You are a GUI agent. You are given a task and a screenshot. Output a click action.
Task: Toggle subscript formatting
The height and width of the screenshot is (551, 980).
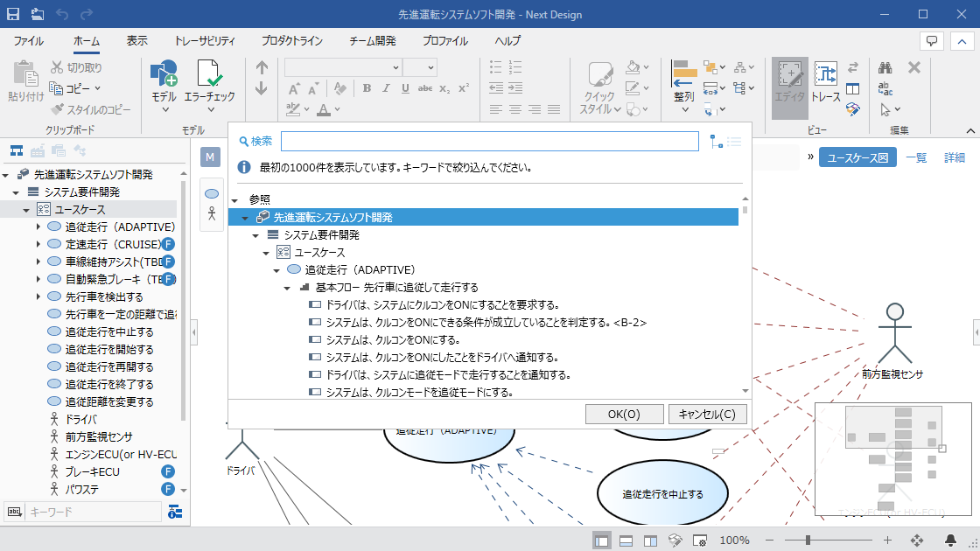444,88
